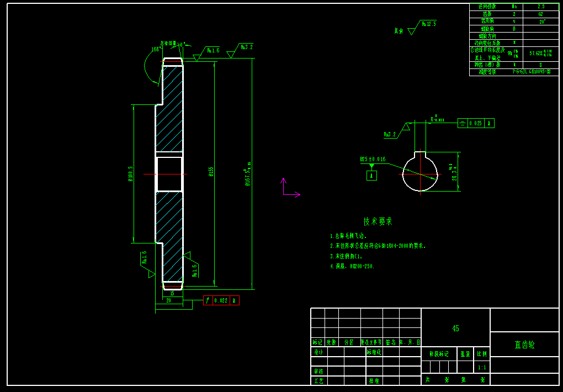Click the 径向变位系数 row label
The height and width of the screenshot is (392, 563).
point(487,43)
